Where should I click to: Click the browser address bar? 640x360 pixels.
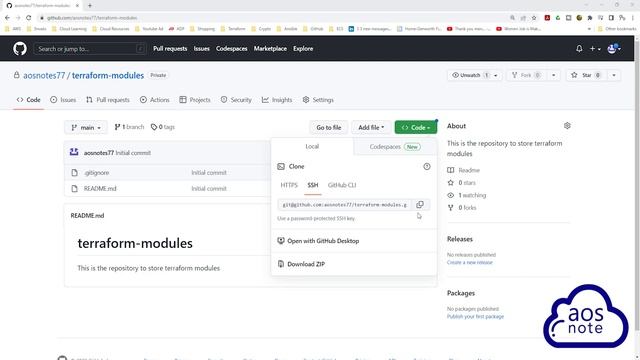(x=273, y=18)
